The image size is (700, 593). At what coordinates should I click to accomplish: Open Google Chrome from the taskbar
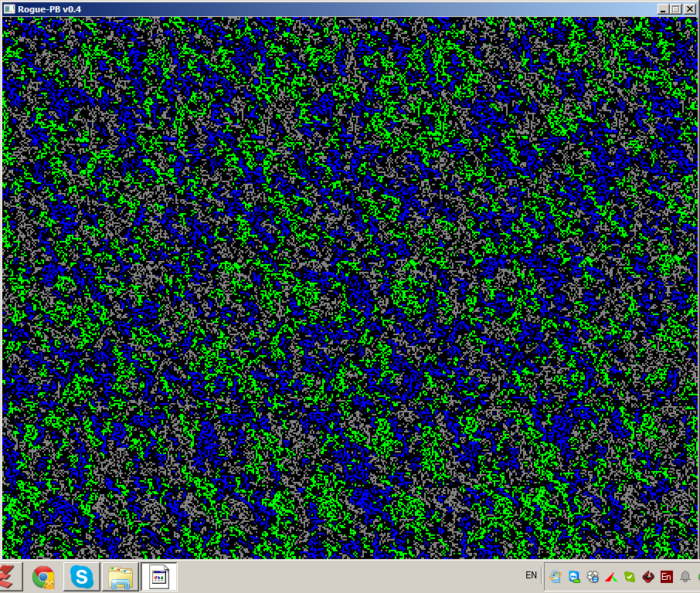pyautogui.click(x=43, y=577)
